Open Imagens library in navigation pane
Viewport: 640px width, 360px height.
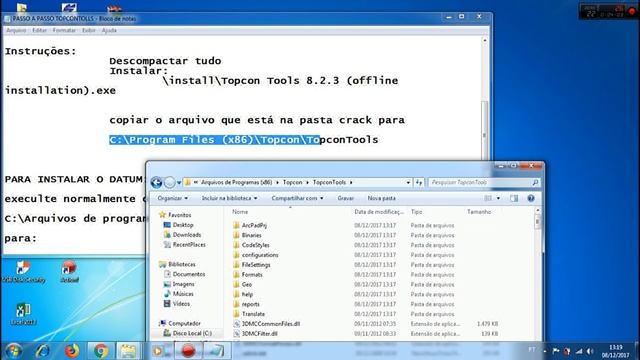click(x=183, y=284)
